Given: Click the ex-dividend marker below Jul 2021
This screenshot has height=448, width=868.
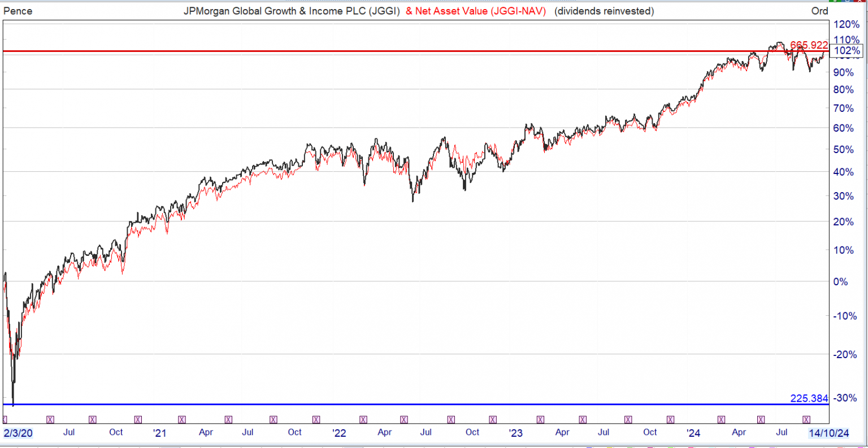Looking at the screenshot, I should [228, 419].
